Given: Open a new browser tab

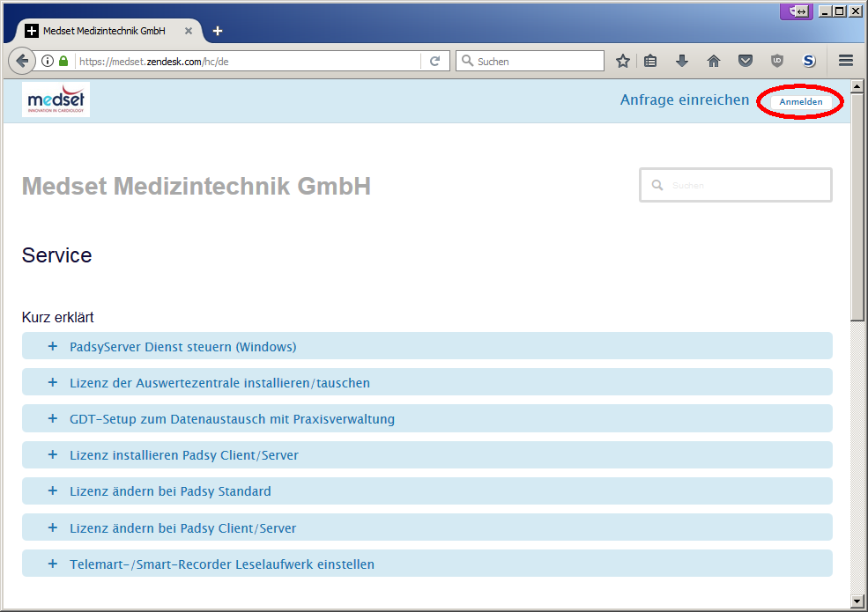Looking at the screenshot, I should coord(218,31).
